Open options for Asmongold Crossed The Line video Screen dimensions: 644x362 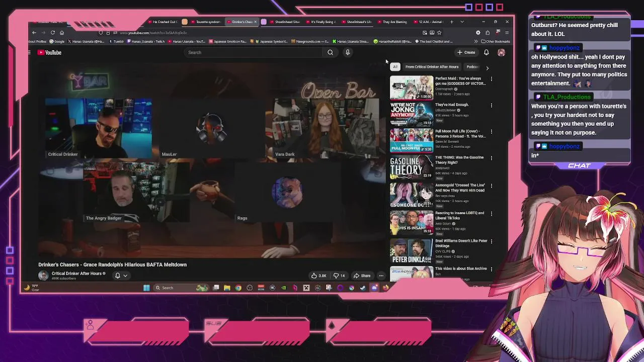[x=492, y=186]
